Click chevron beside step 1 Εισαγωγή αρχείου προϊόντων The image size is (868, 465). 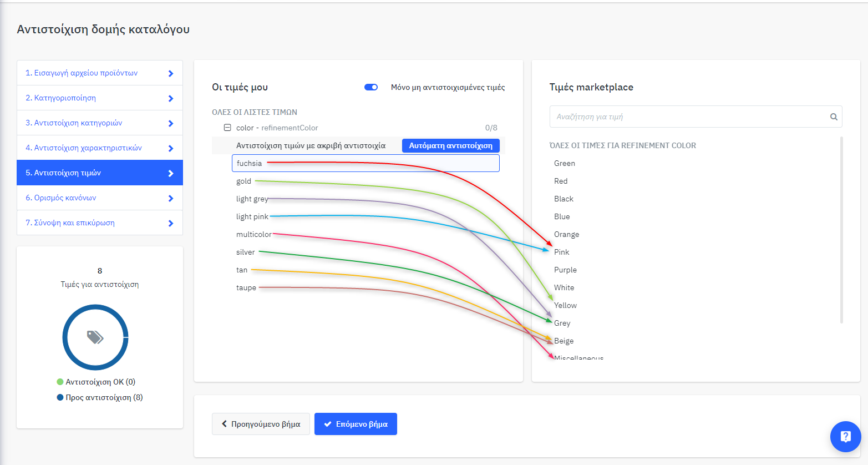(171, 73)
